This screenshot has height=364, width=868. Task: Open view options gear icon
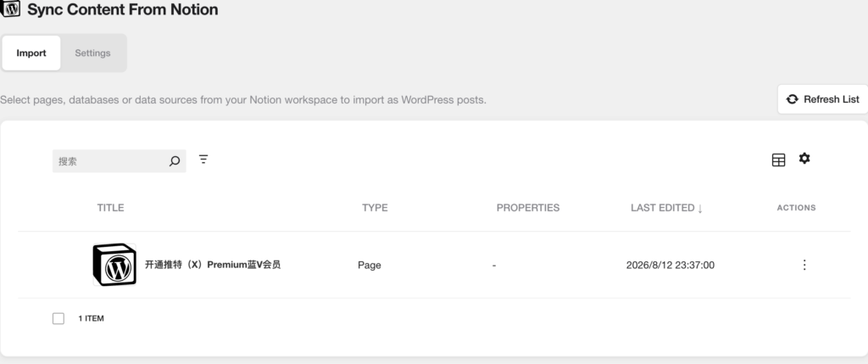[804, 159]
